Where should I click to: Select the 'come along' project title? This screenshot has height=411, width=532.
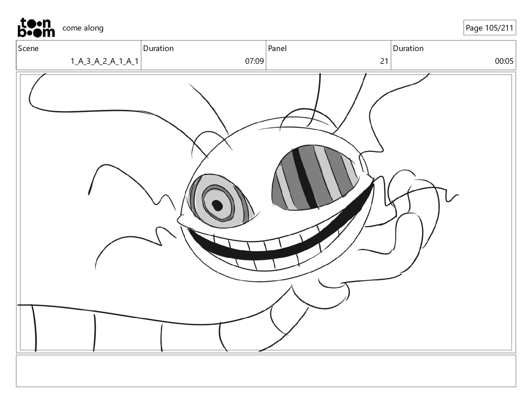pos(83,28)
